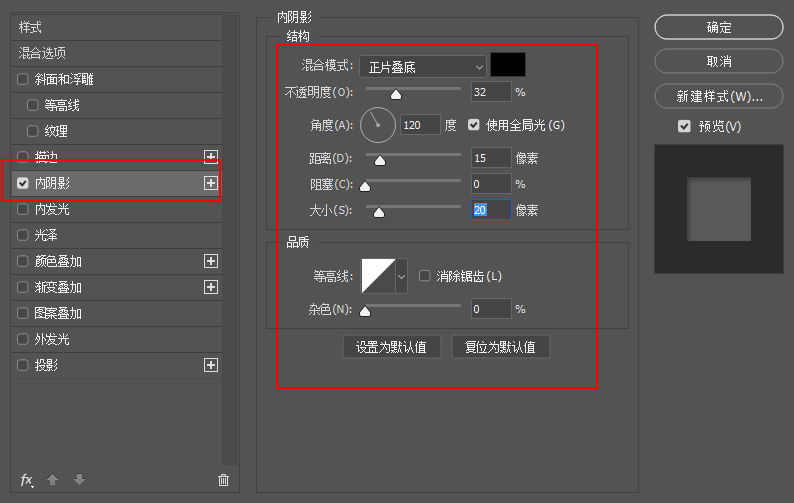This screenshot has height=503, width=794.
Task: Toggle 使用全局光 checkbox
Action: (x=473, y=125)
